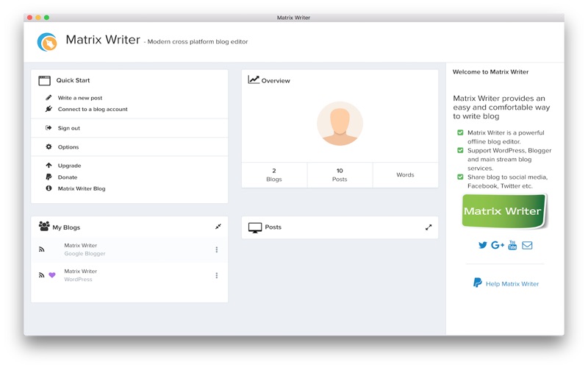Open the Help Matrix Writer link
This screenshot has width=588, height=368.
pos(512,284)
